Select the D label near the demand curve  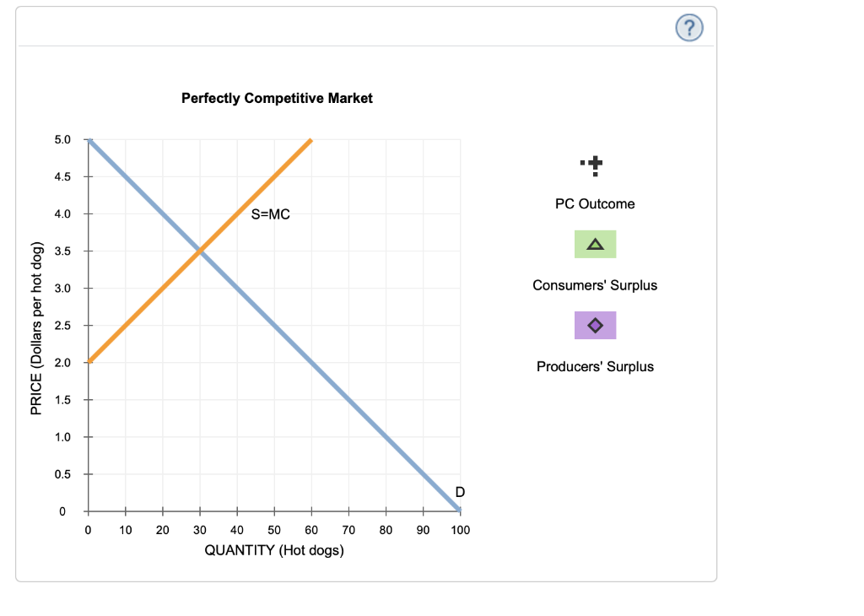(x=459, y=491)
